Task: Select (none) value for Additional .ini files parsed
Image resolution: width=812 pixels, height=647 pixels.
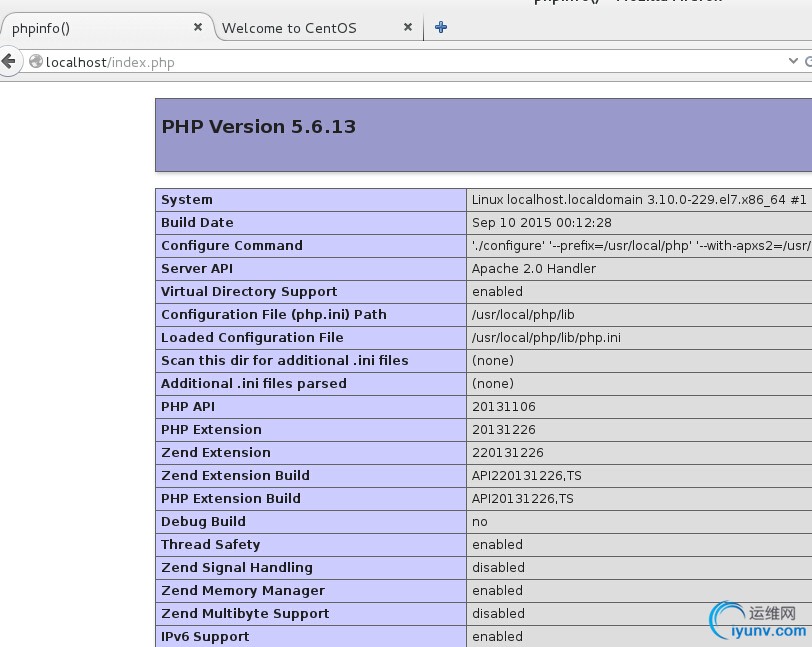Action: pyautogui.click(x=493, y=384)
